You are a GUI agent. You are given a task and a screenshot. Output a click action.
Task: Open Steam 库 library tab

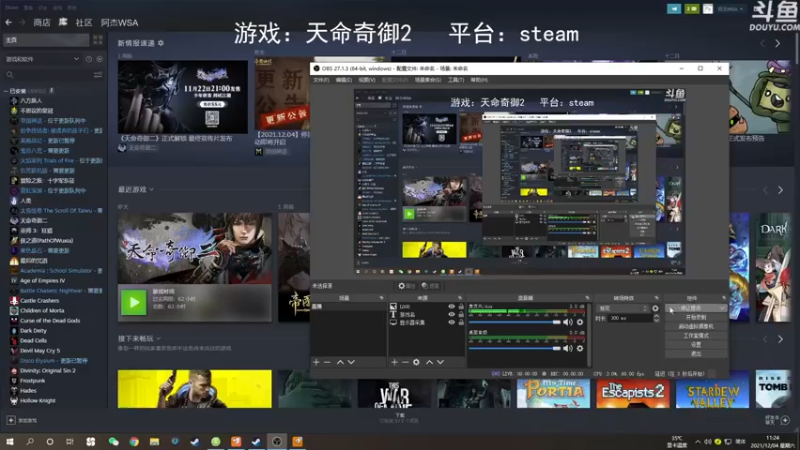pyautogui.click(x=63, y=22)
